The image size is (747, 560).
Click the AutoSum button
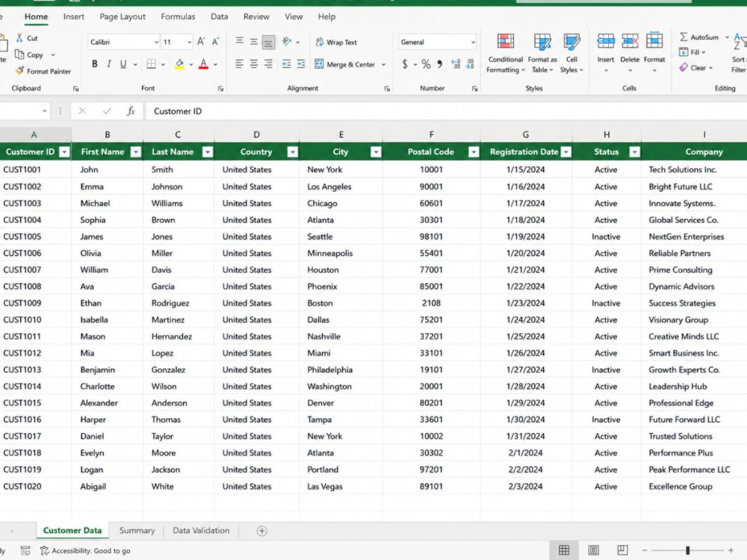[x=699, y=37]
